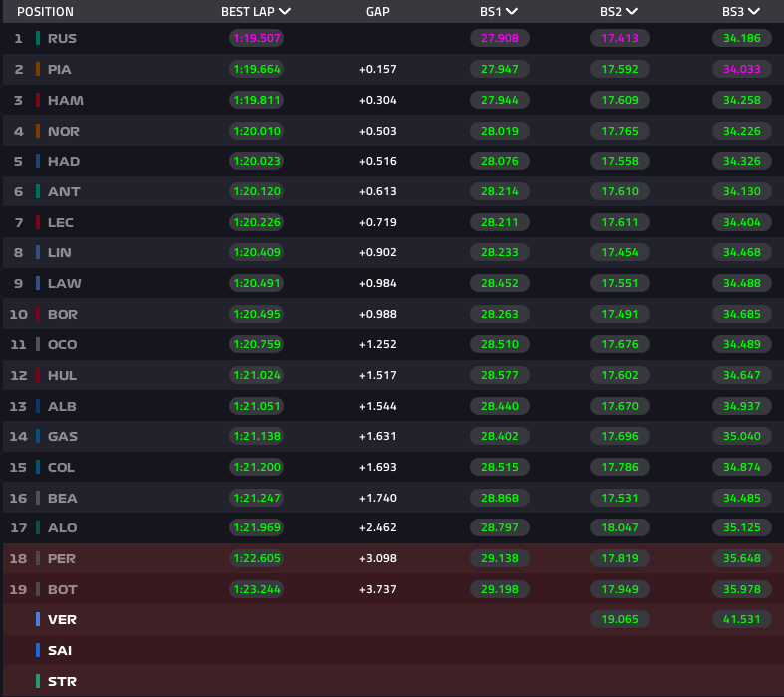
Task: Click ALO's BS2 time 18.047
Action: [619, 527]
